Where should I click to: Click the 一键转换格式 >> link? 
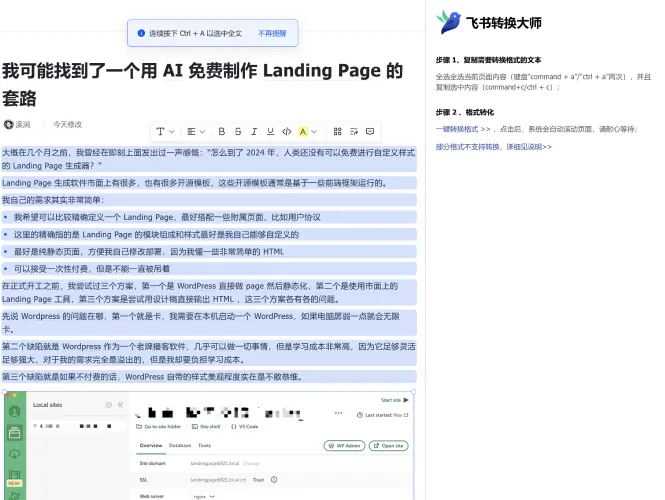[463, 129]
